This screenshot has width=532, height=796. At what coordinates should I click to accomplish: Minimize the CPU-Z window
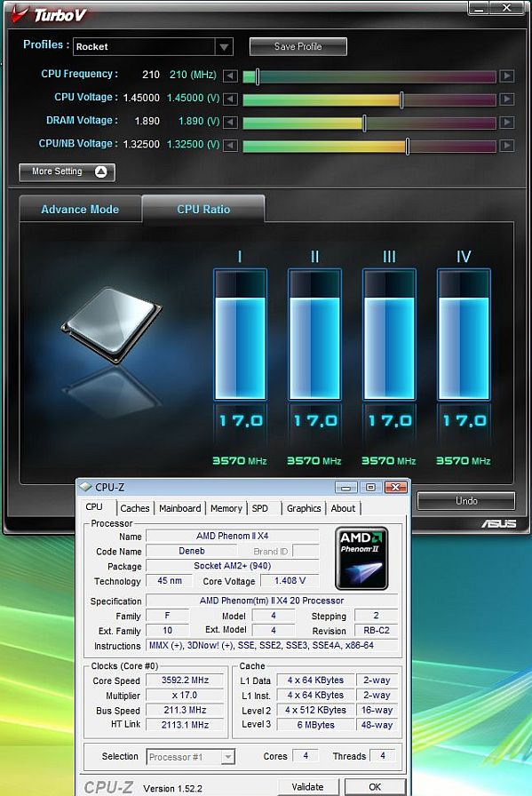(x=346, y=488)
